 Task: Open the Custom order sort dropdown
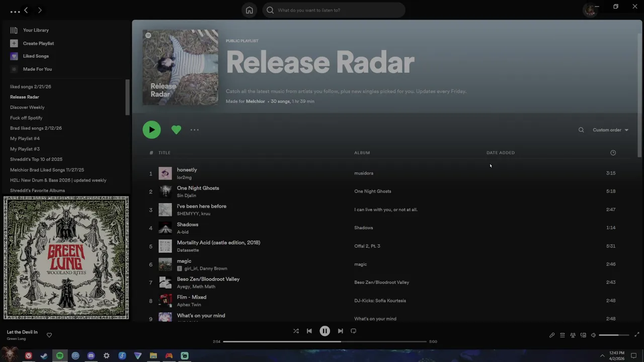pyautogui.click(x=610, y=130)
